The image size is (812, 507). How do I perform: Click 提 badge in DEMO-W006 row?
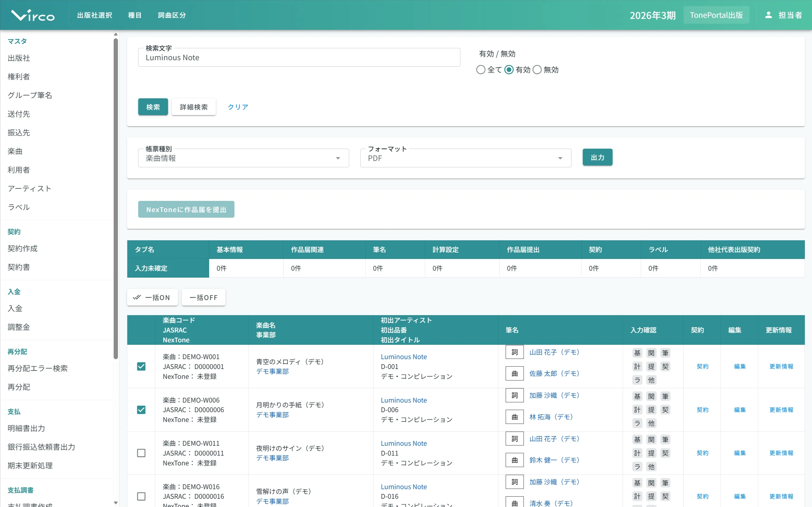[651, 410]
